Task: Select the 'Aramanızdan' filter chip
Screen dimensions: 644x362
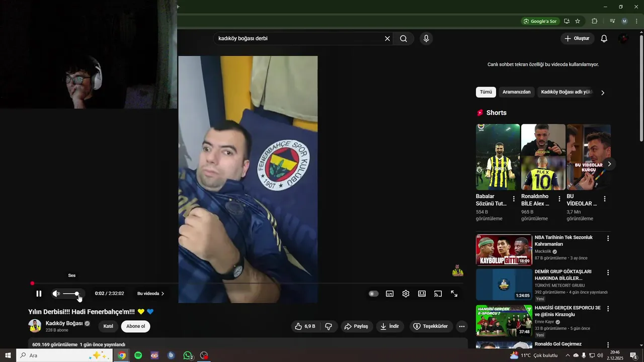Action: coord(516,92)
